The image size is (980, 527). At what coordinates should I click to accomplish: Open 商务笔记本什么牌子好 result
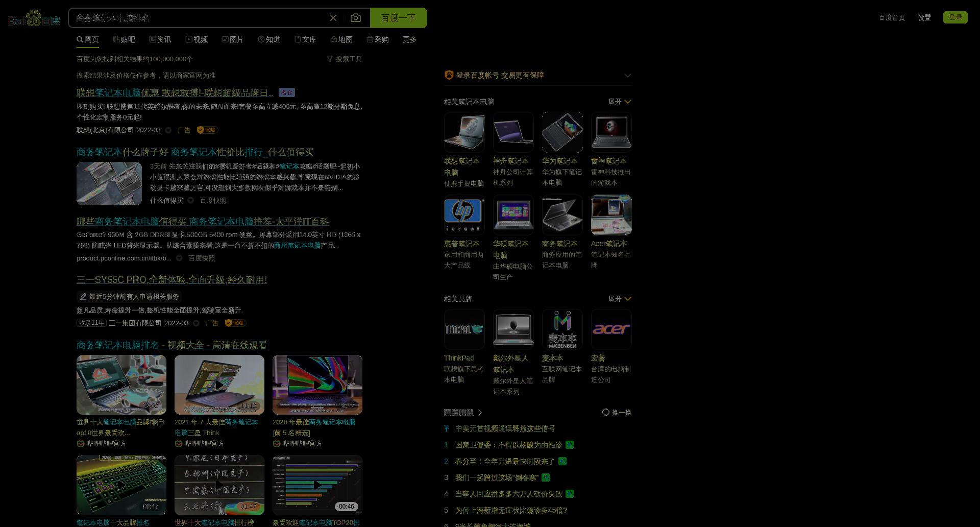coord(195,152)
